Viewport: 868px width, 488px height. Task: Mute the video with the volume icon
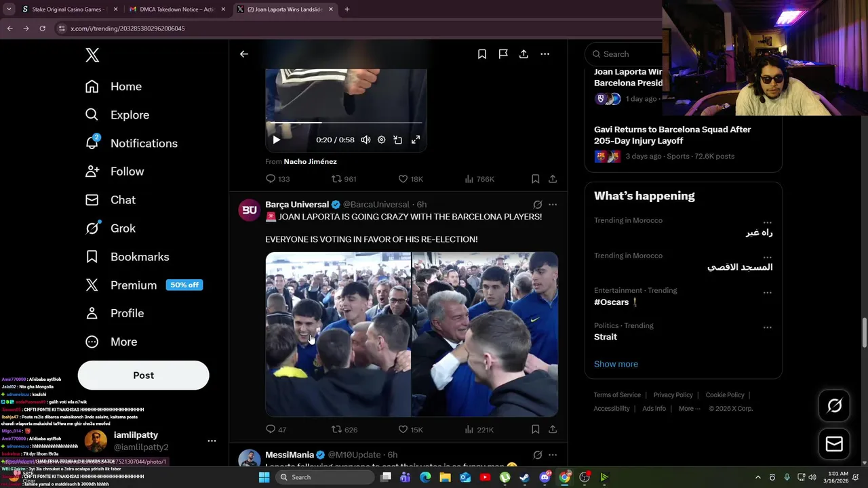click(x=366, y=140)
